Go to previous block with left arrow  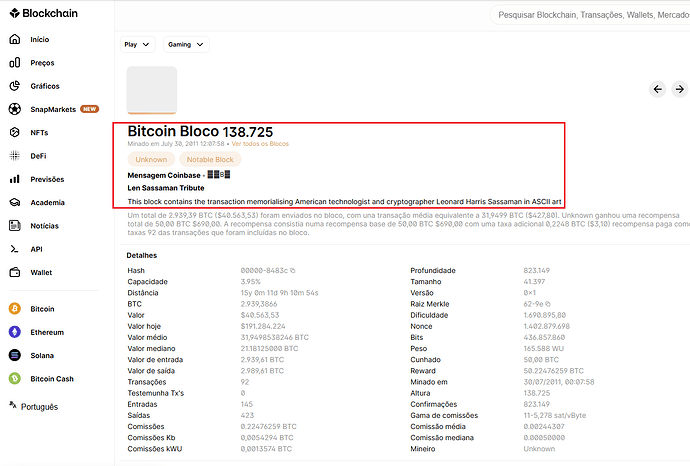657,89
